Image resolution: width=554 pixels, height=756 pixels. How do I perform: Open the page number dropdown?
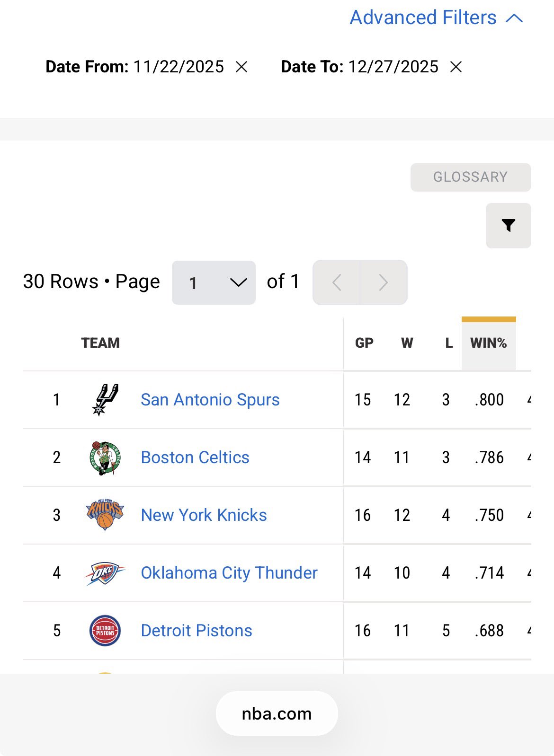tap(214, 282)
